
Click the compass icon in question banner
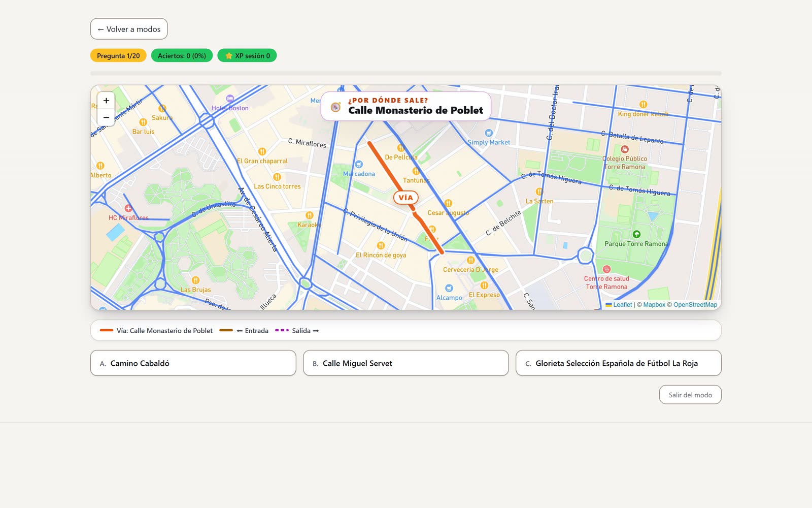pos(335,107)
